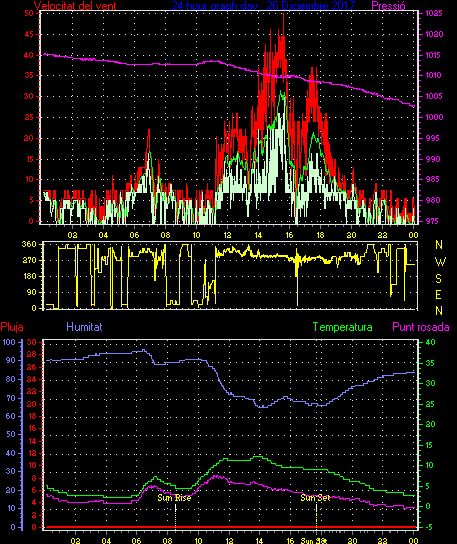Click the 'Sun Set' marker label
The width and height of the screenshot is (457, 544).
pyautogui.click(x=315, y=498)
